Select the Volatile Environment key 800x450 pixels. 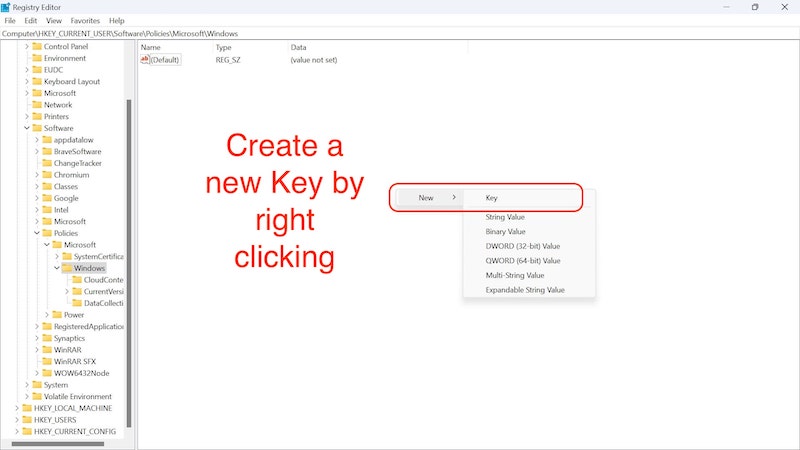[78, 396]
